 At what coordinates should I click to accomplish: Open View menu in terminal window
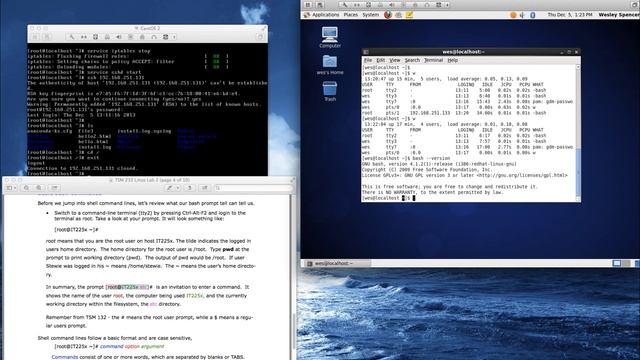(x=395, y=60)
